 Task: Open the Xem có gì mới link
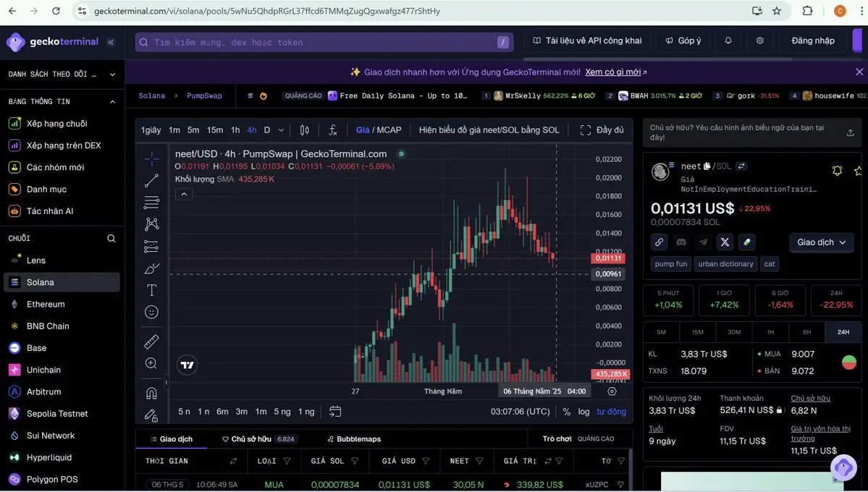[x=615, y=72]
